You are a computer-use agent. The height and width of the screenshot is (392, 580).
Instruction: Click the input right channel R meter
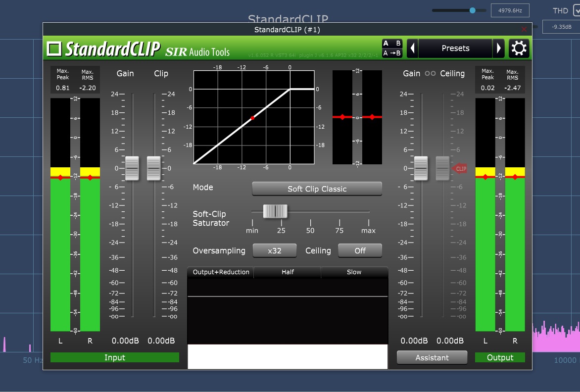point(90,214)
